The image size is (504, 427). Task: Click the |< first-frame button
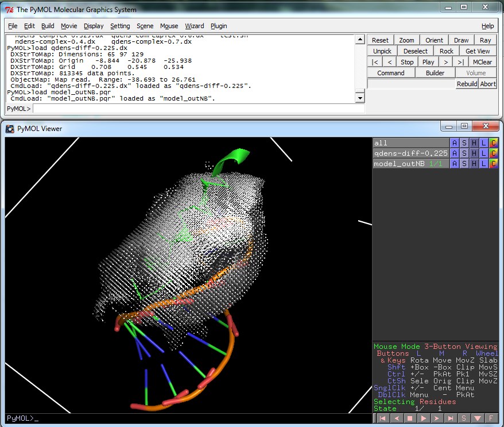375,62
